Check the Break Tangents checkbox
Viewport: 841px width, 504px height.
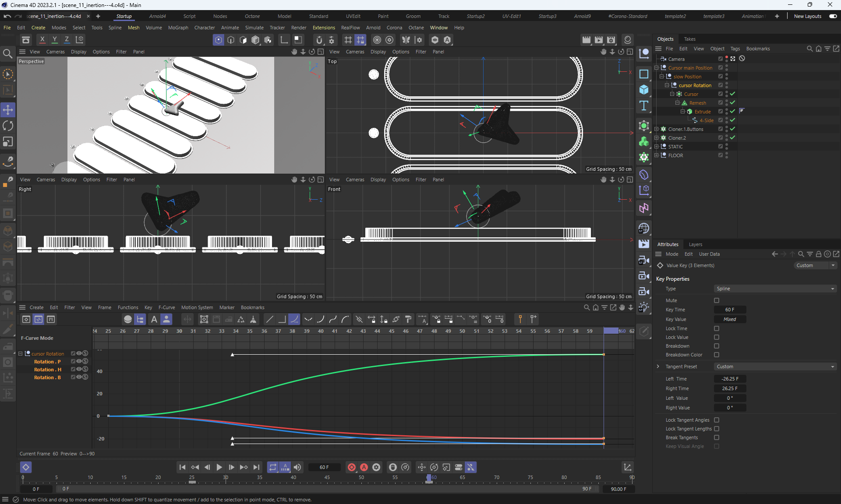717,437
